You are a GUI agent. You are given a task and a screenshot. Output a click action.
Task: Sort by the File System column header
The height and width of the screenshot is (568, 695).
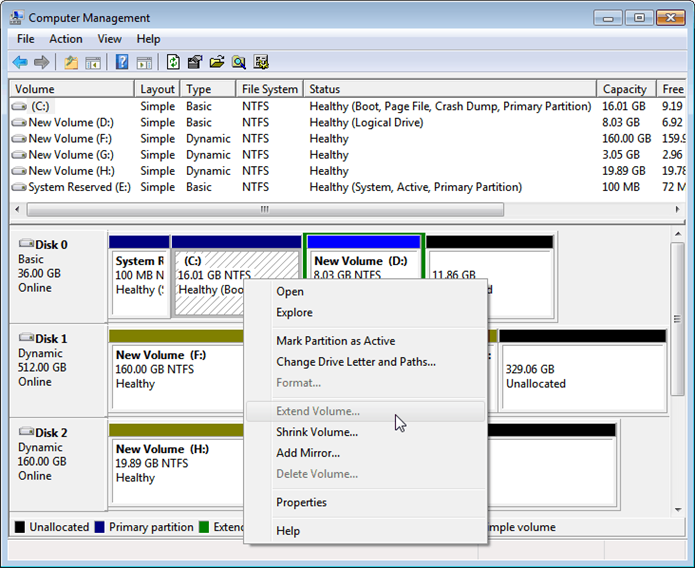269,89
